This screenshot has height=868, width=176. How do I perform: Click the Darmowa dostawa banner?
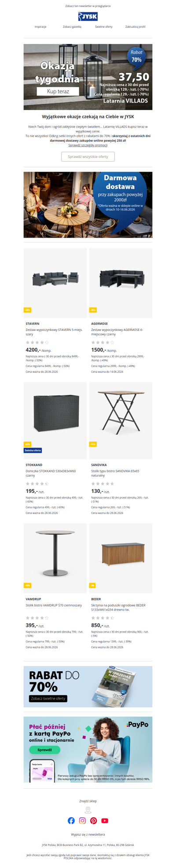tap(88, 205)
